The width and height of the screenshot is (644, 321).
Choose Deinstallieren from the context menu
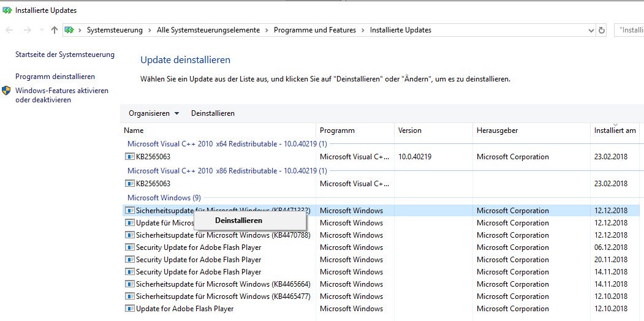tap(238, 221)
